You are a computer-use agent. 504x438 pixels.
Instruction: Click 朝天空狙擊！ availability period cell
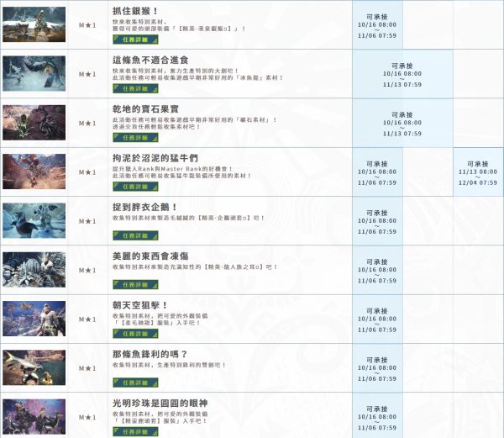pyautogui.click(x=377, y=320)
